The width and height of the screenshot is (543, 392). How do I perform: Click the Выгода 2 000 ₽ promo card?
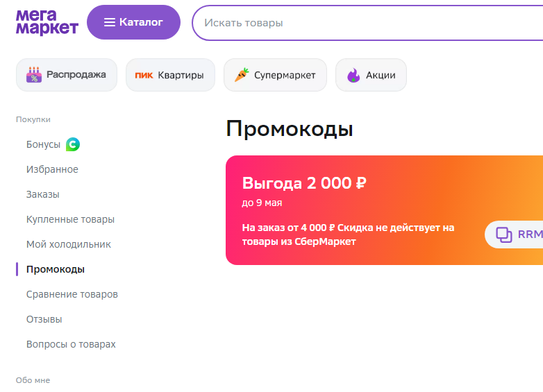[x=385, y=210]
